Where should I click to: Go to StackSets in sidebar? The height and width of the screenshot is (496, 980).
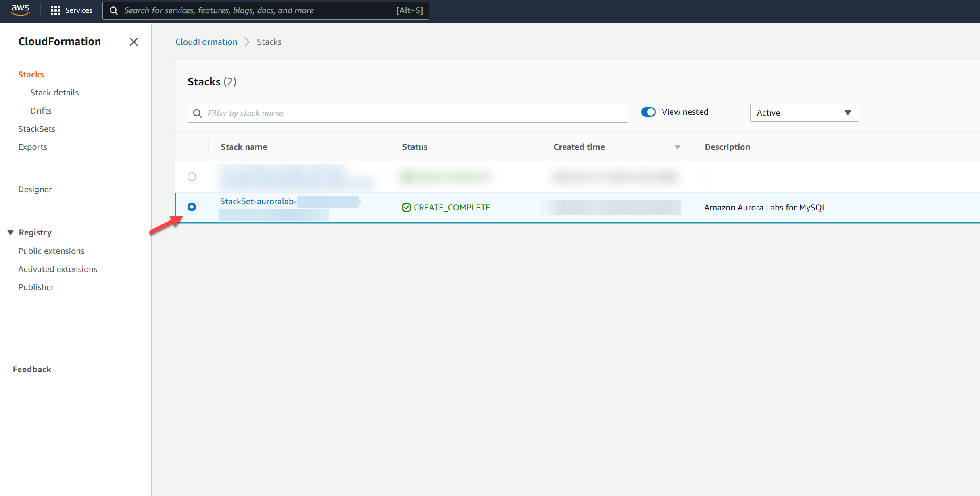click(x=37, y=129)
